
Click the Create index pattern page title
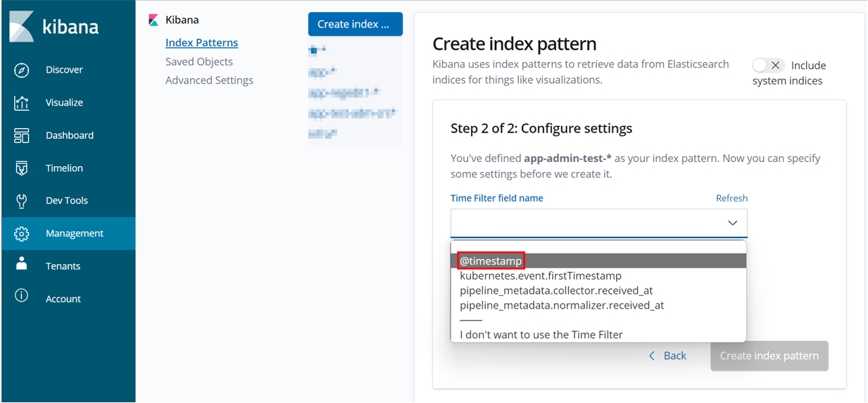515,44
